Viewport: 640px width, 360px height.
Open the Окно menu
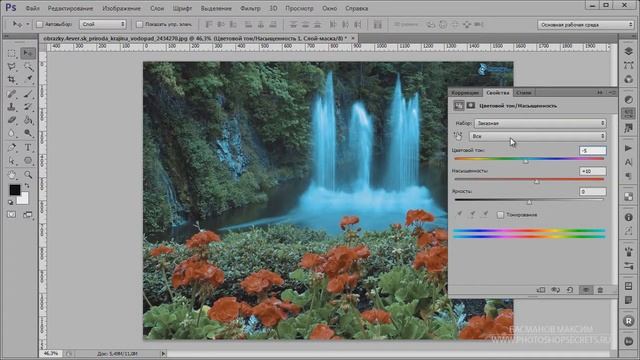(x=329, y=8)
